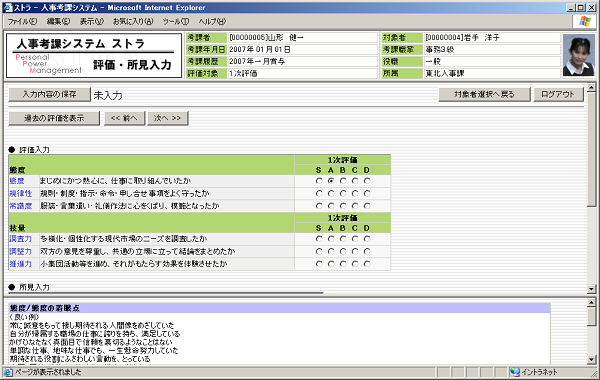
Task: Click the main frame scroll up arrow
Action: (591, 88)
